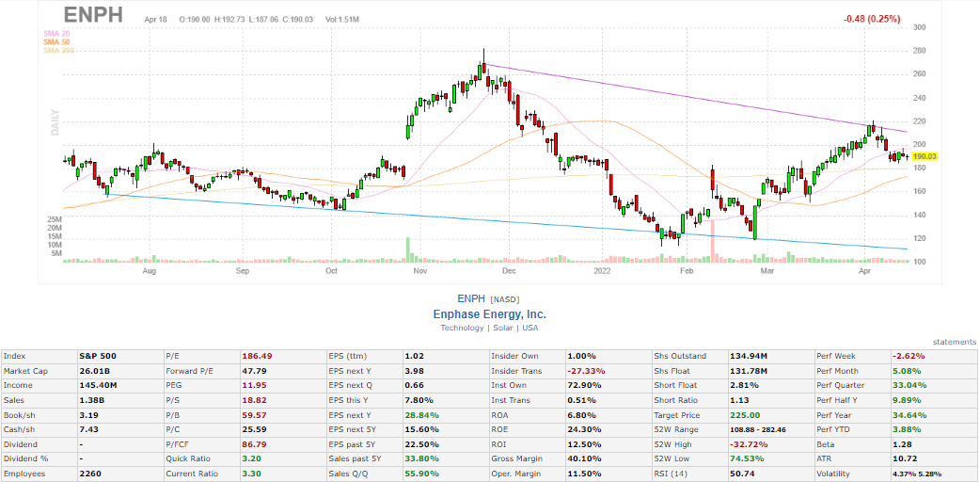Select the SMA 200 legend label

pyautogui.click(x=58, y=50)
